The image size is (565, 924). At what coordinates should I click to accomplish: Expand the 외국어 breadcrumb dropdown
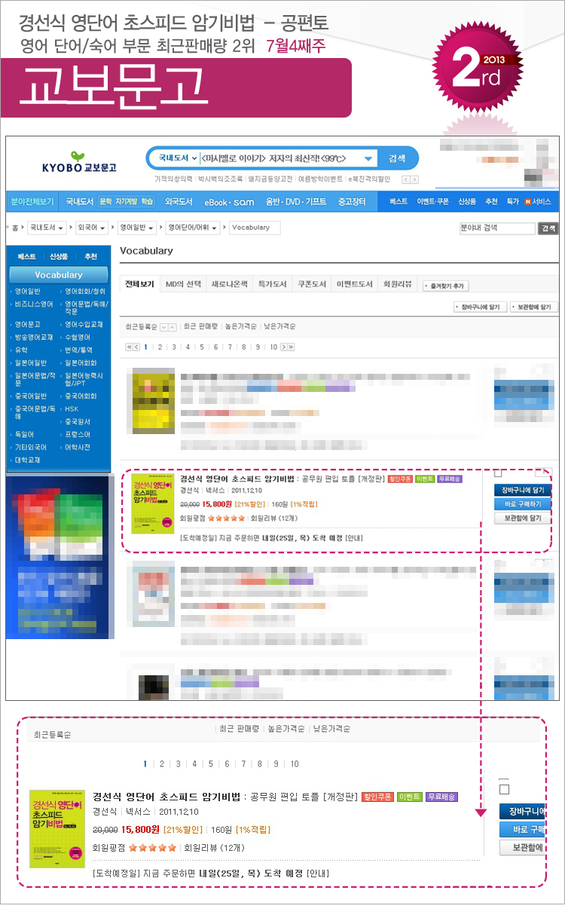point(91,227)
